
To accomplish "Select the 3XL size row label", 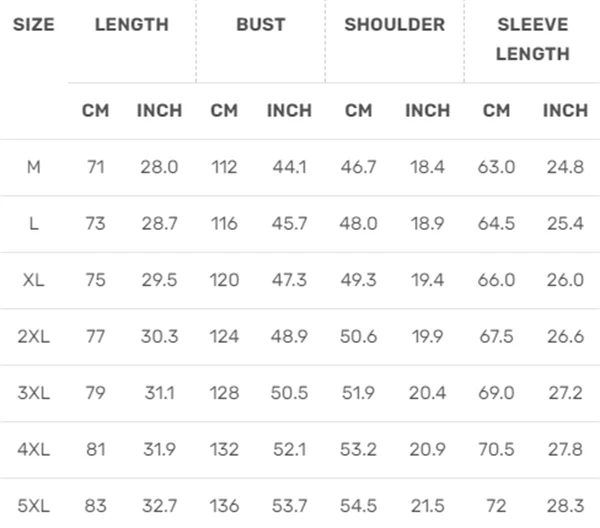I will pos(34,393).
